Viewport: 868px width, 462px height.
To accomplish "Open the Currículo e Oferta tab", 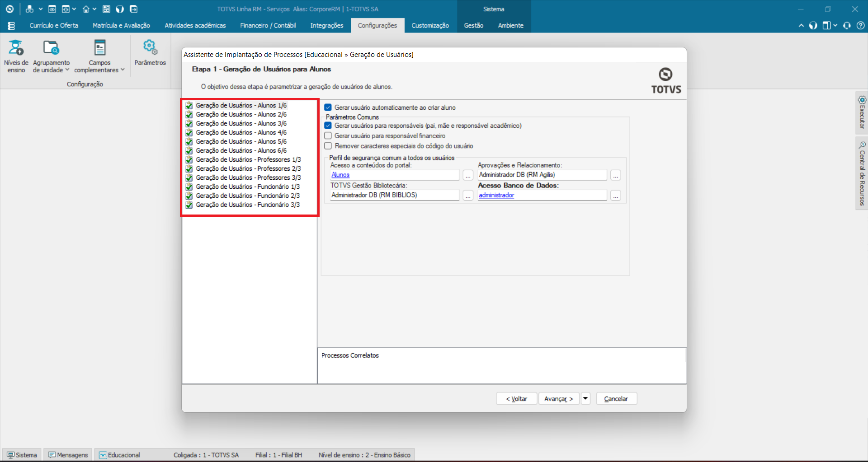I will coord(54,26).
